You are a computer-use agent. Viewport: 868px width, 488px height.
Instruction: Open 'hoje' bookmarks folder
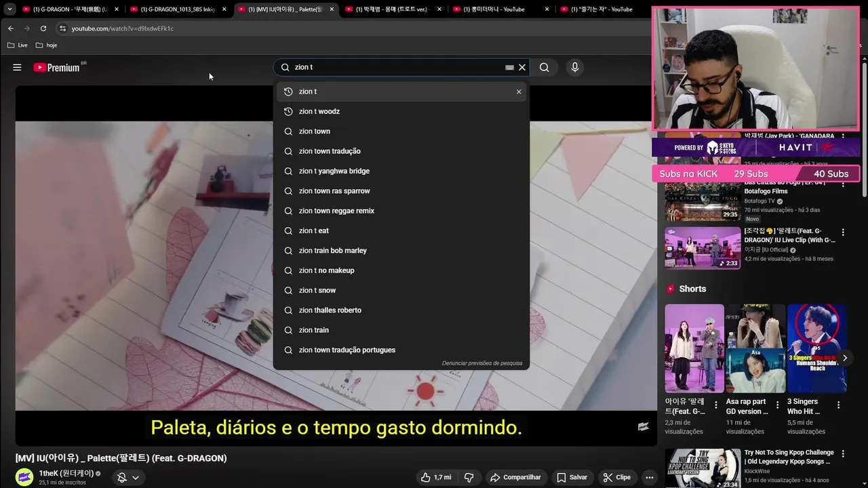46,45
